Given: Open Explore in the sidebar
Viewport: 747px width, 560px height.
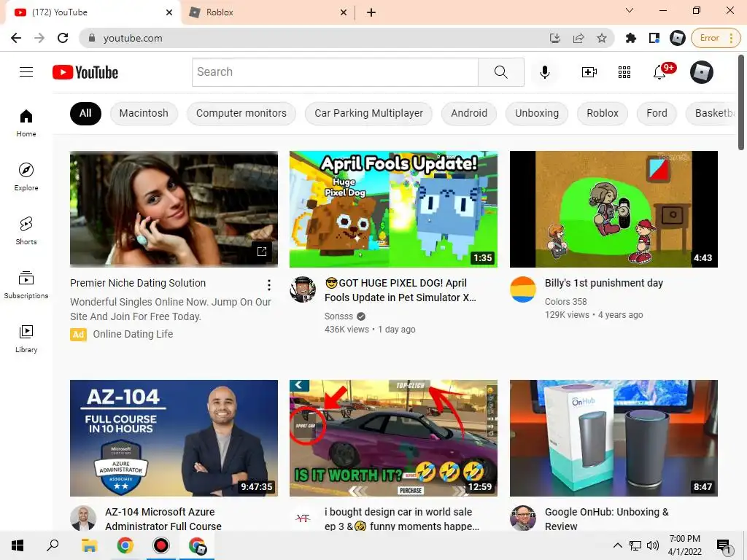Looking at the screenshot, I should click(x=26, y=176).
